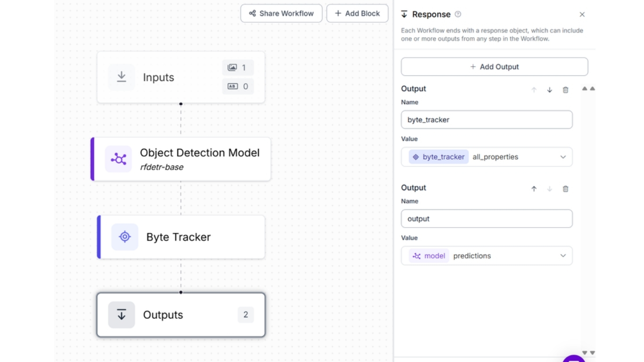Click the image input count badge
This screenshot has height=362, width=644.
tap(238, 67)
